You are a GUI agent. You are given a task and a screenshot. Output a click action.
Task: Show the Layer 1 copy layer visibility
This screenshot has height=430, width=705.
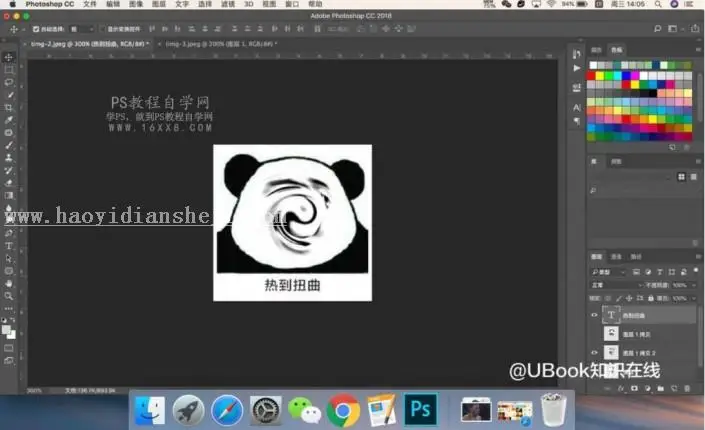[x=594, y=334]
